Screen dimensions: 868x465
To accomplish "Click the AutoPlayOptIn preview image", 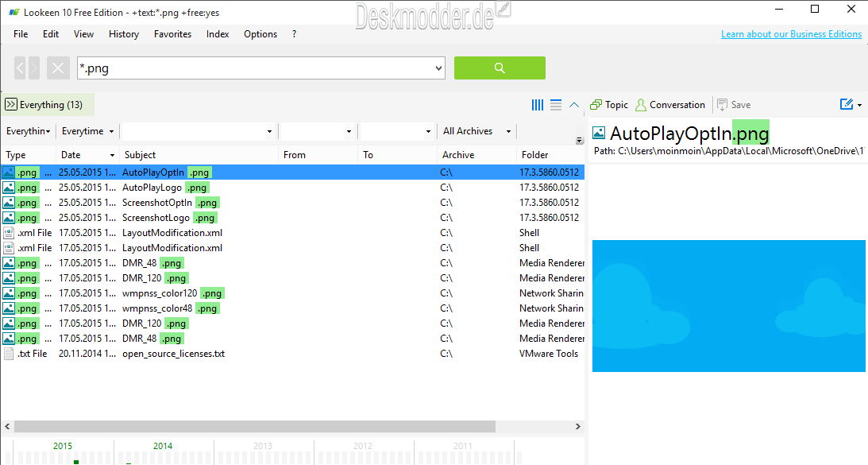I will click(x=728, y=306).
